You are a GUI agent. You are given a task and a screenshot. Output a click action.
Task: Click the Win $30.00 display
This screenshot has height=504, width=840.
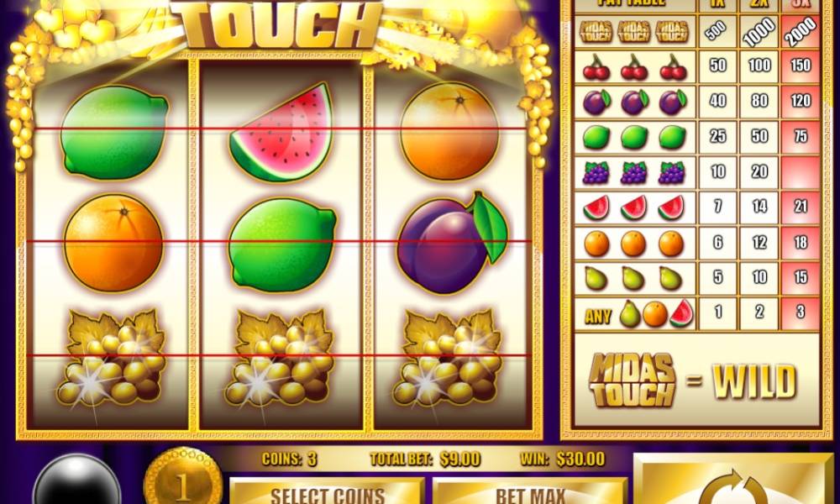click(563, 459)
